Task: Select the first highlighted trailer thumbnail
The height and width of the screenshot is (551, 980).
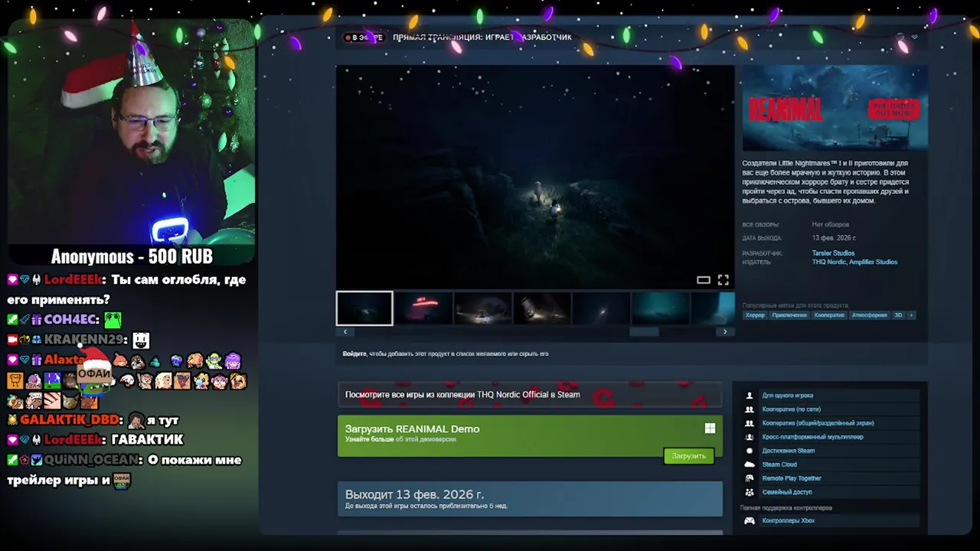Action: [x=364, y=308]
